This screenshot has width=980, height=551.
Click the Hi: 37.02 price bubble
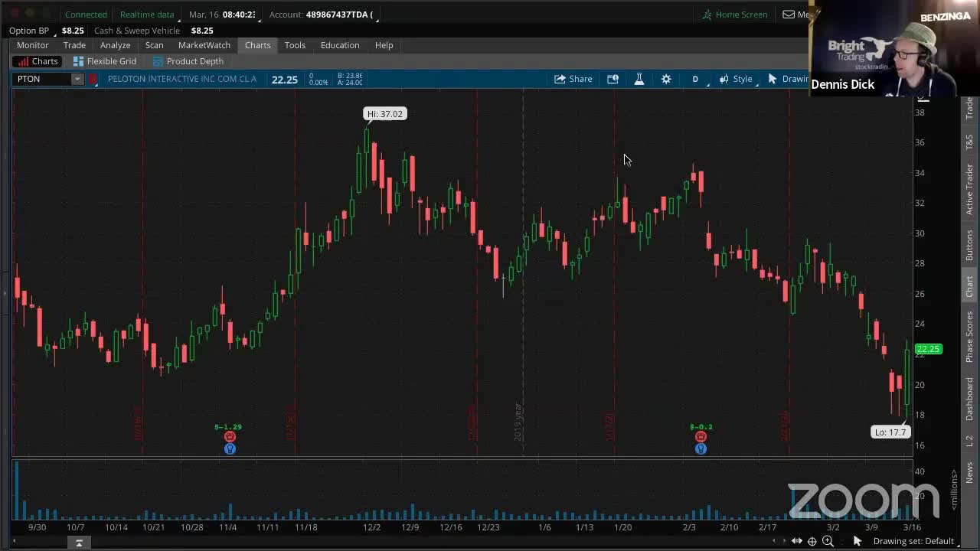click(384, 114)
